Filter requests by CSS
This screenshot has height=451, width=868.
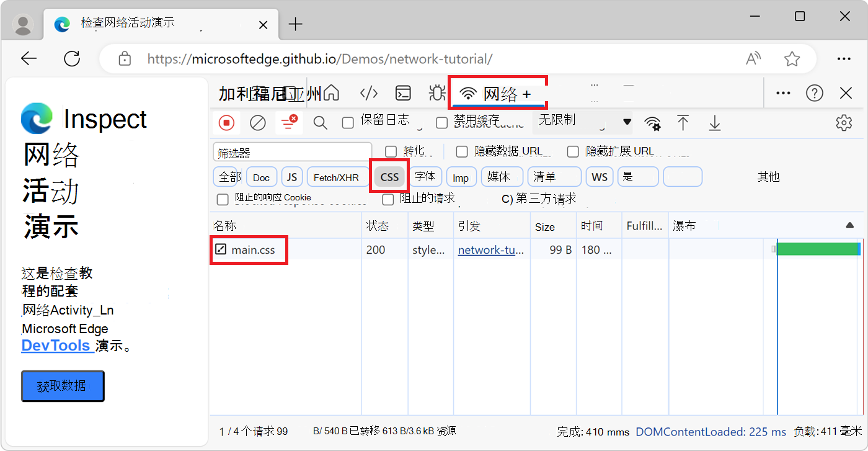tap(389, 177)
